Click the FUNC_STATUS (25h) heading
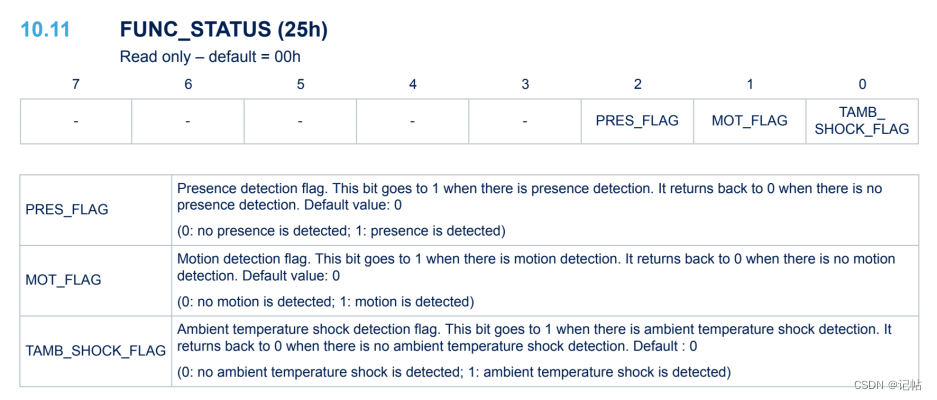This screenshot has height=400, width=937. 223,30
